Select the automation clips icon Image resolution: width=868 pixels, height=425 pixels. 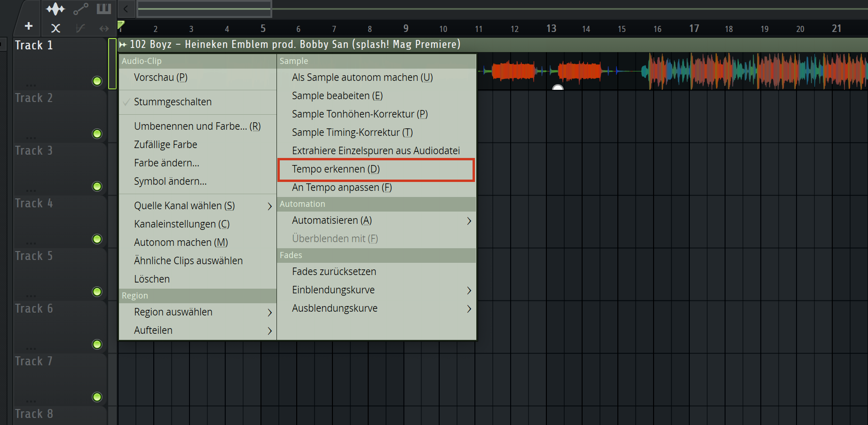pyautogui.click(x=81, y=9)
